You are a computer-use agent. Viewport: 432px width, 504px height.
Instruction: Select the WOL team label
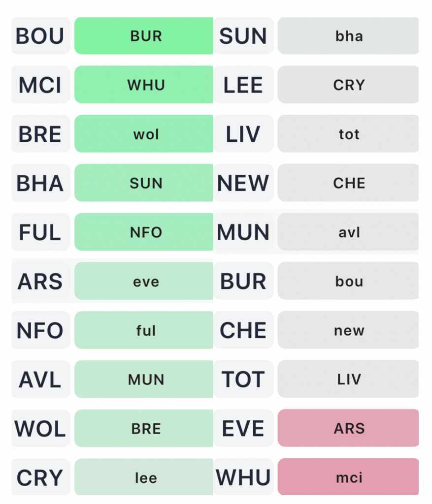(40, 428)
